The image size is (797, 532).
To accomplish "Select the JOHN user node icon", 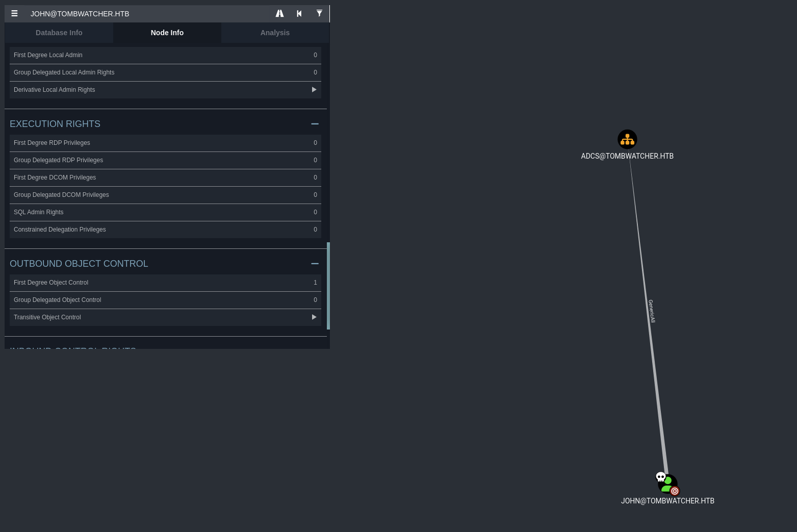I will pyautogui.click(x=667, y=484).
